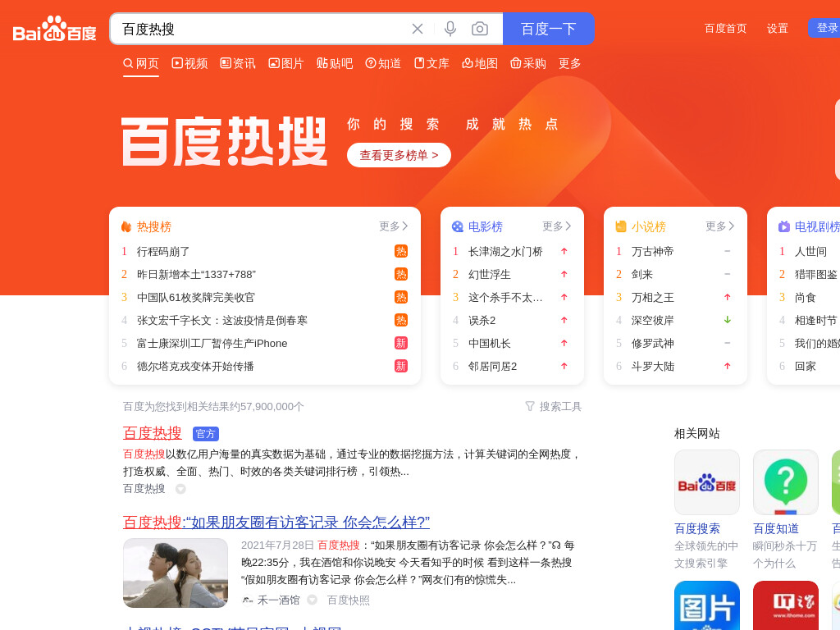Expand 更多 in the 热搜榜 card
Viewport: 840px width, 630px height.
[x=393, y=226]
